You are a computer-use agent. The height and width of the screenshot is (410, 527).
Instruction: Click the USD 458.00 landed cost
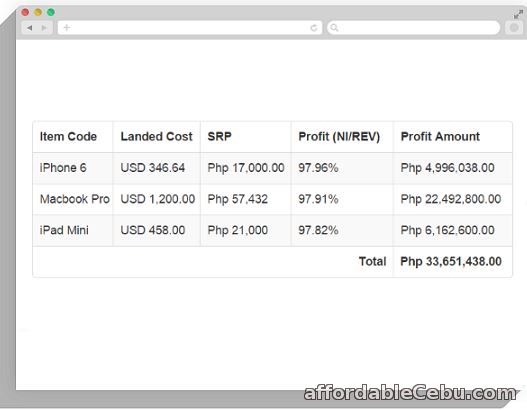(153, 230)
